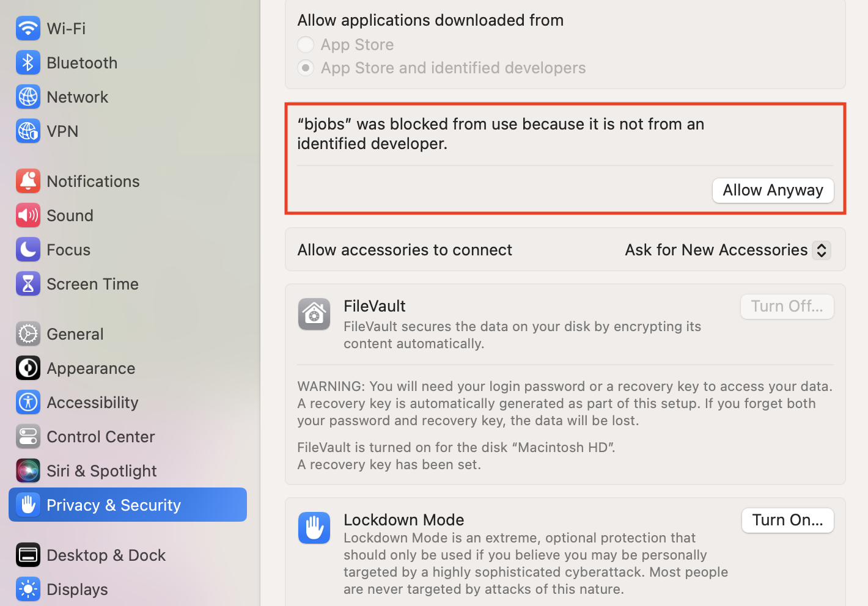Click the Bluetooth icon in sidebar
Viewport: 868px width, 606px height.
tap(28, 63)
